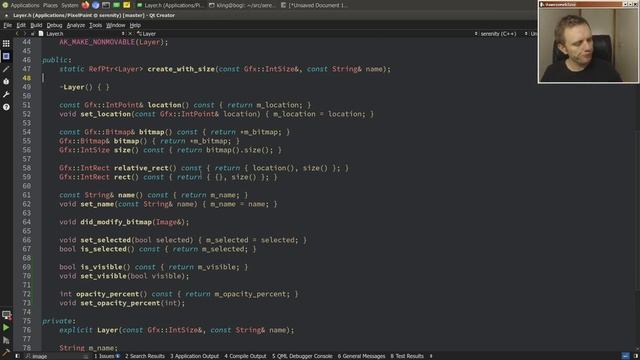
Task: Launch Firefox from the top panel
Action: (x=85, y=5)
